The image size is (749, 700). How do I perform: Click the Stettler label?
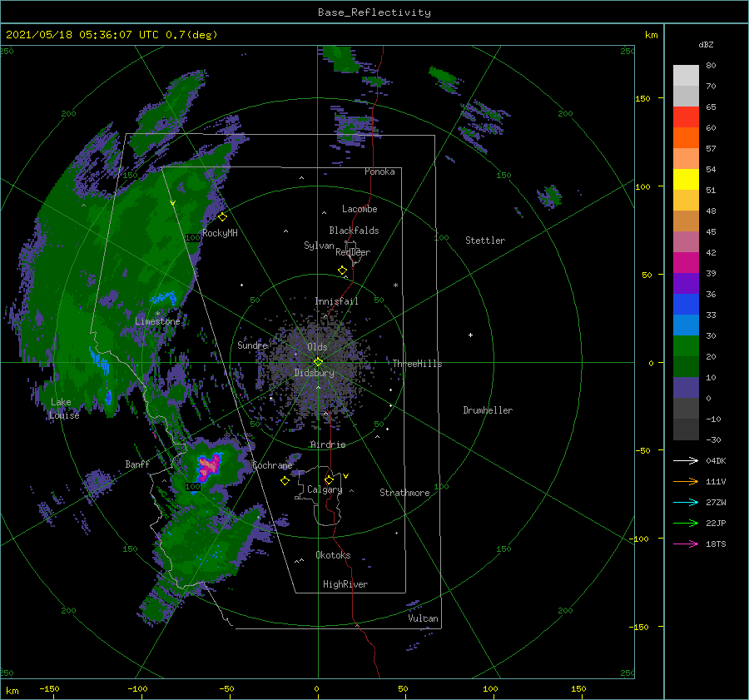pos(485,241)
